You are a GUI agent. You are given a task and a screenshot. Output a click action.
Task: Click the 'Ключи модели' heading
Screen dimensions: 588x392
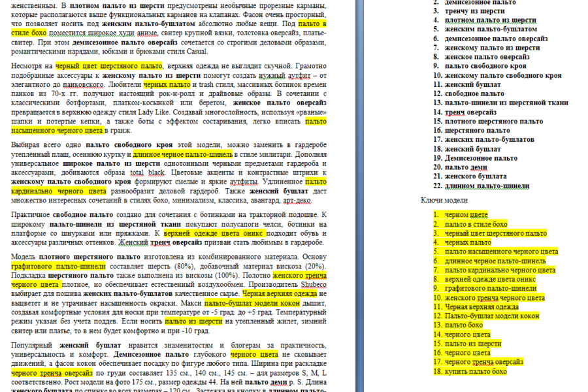tap(444, 200)
